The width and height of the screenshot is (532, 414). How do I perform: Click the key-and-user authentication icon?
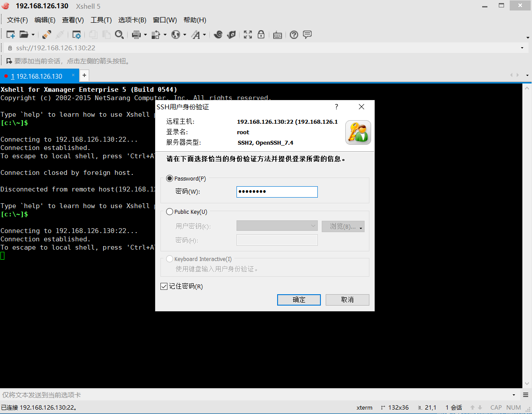pos(358,132)
